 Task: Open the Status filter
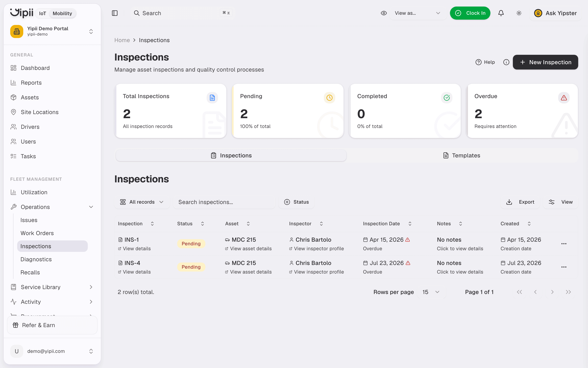click(x=296, y=202)
